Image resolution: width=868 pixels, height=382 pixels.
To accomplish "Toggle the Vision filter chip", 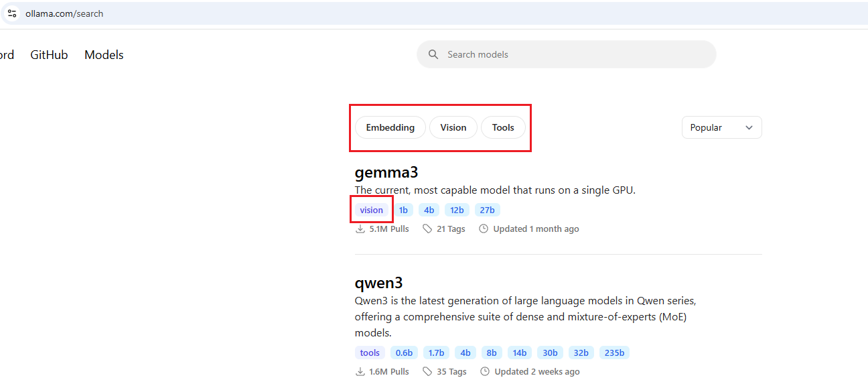I will (453, 127).
